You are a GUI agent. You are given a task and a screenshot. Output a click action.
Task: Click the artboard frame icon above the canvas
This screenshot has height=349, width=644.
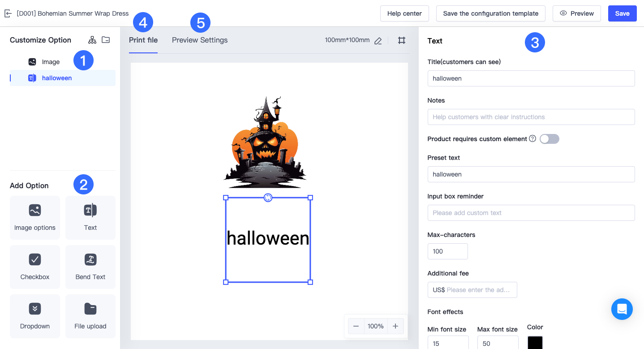pos(401,40)
